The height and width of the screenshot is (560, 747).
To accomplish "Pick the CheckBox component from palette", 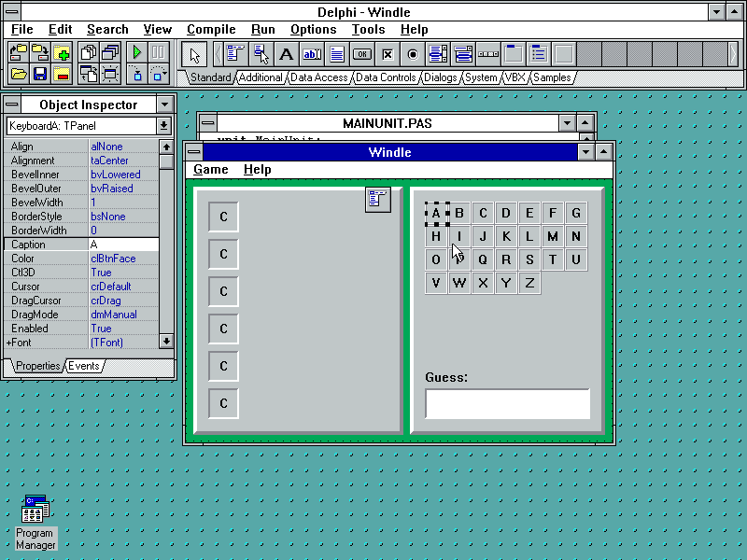I will click(x=388, y=54).
